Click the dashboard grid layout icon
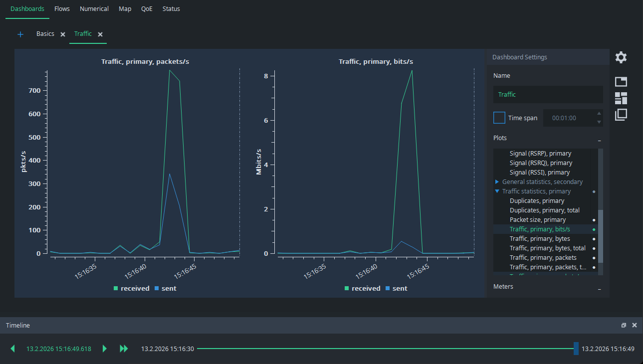This screenshot has width=643, height=364. [x=621, y=98]
